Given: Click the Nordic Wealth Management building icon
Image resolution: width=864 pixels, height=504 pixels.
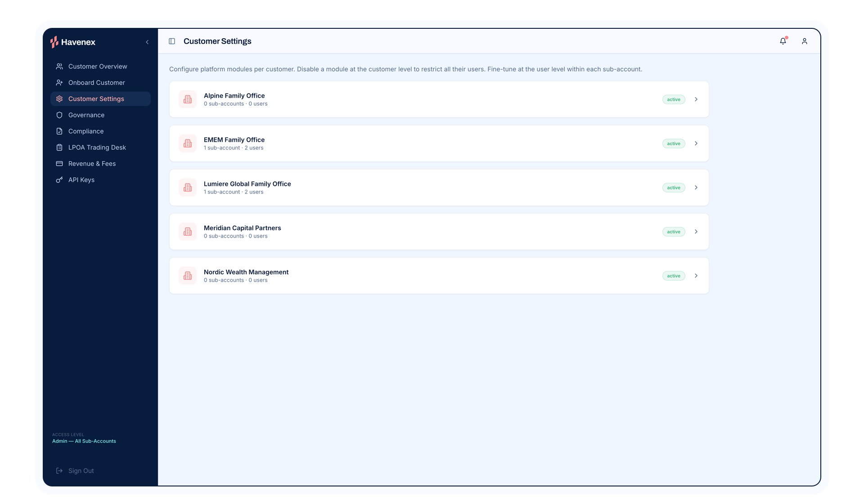Looking at the screenshot, I should pos(188,276).
